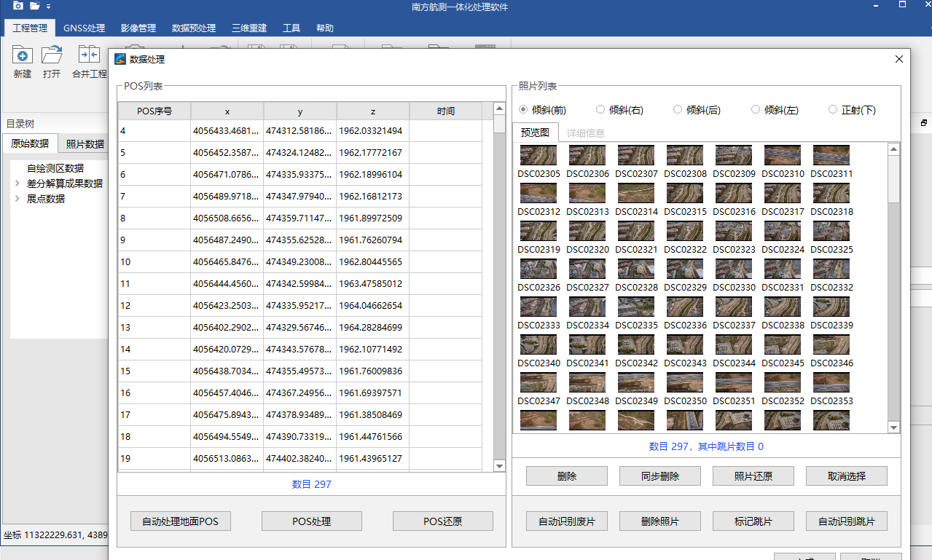Open the GNSS处理 ribbon tab
The height and width of the screenshot is (560, 932).
[84, 28]
